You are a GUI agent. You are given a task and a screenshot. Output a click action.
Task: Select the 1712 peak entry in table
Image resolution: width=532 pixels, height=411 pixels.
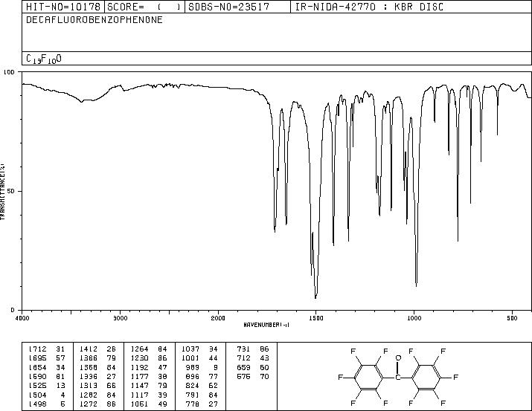(47, 349)
